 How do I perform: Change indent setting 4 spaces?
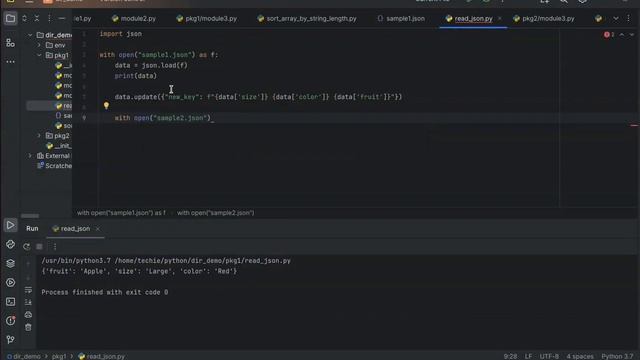[x=580, y=356]
